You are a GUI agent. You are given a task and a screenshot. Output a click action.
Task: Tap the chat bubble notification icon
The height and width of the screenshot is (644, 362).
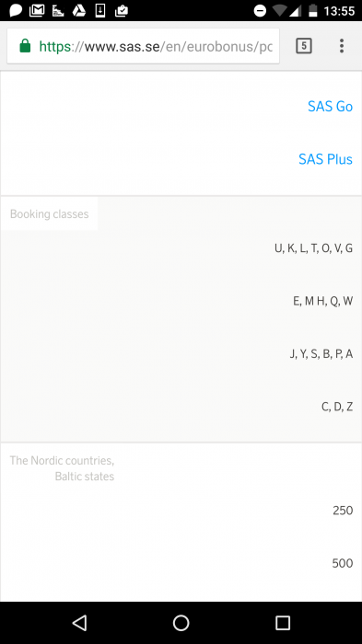[x=16, y=10]
